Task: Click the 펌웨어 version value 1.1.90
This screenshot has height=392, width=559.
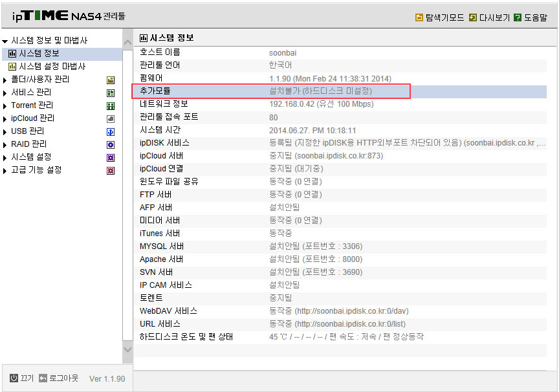Action: coord(330,78)
